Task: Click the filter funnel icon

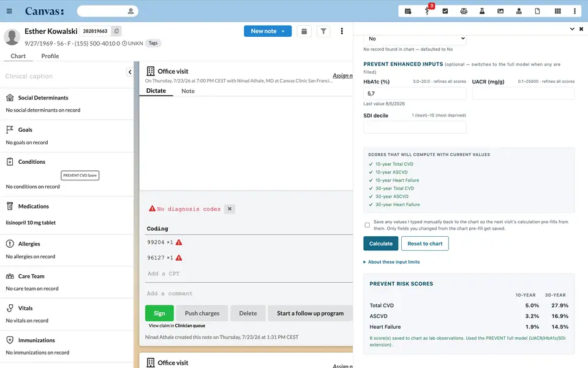Action: click(323, 31)
